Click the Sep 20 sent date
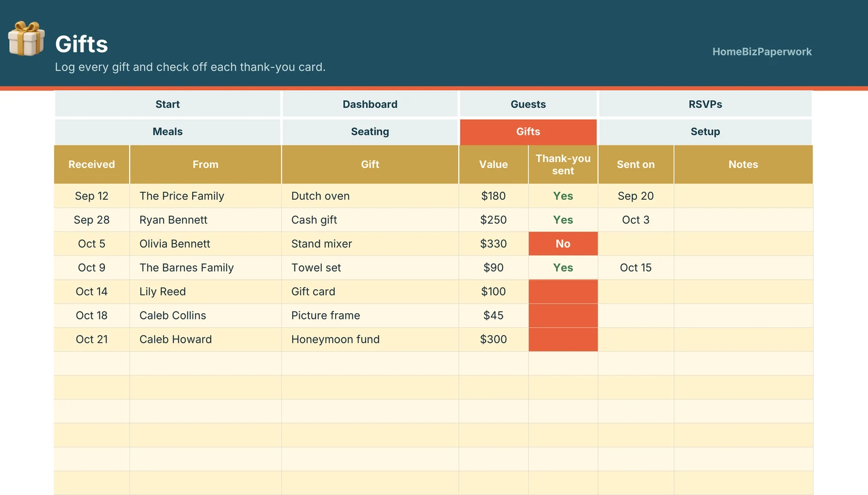This screenshot has height=495, width=868. (x=636, y=196)
